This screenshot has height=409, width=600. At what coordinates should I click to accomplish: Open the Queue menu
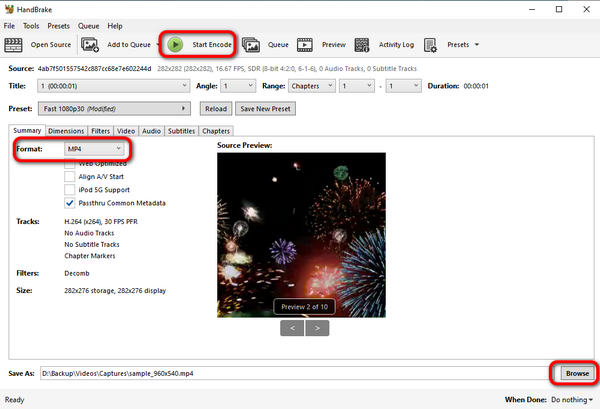point(88,26)
